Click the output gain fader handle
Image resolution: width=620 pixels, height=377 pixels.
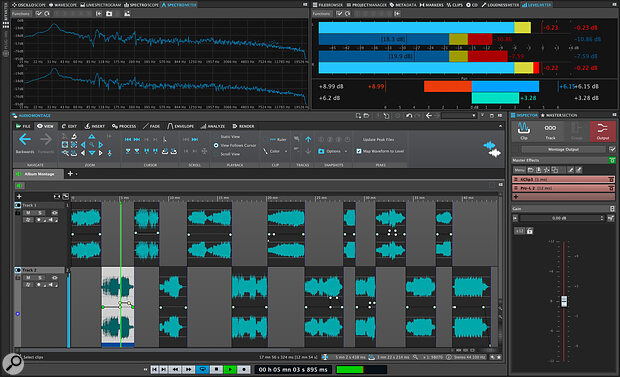[564, 301]
